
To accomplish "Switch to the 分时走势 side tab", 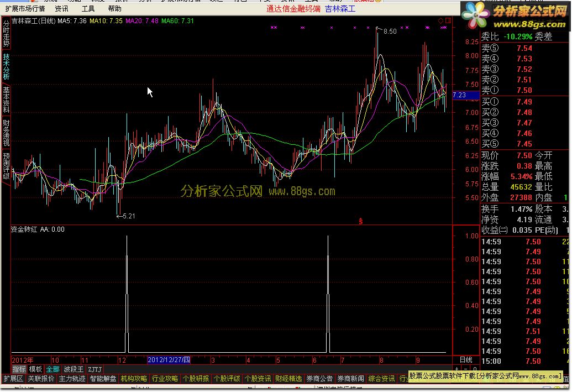I will pos(6,34).
